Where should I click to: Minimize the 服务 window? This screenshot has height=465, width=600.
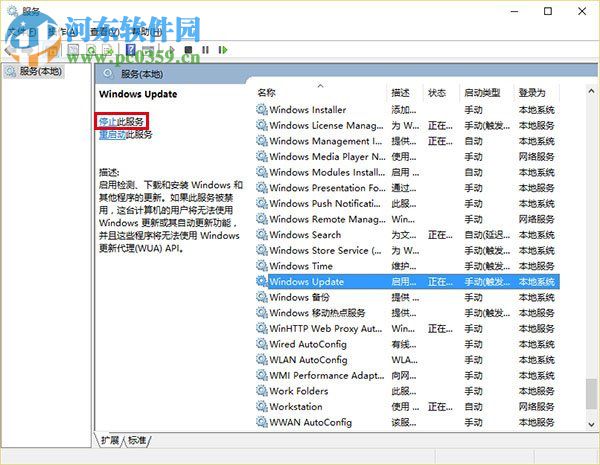tap(514, 11)
